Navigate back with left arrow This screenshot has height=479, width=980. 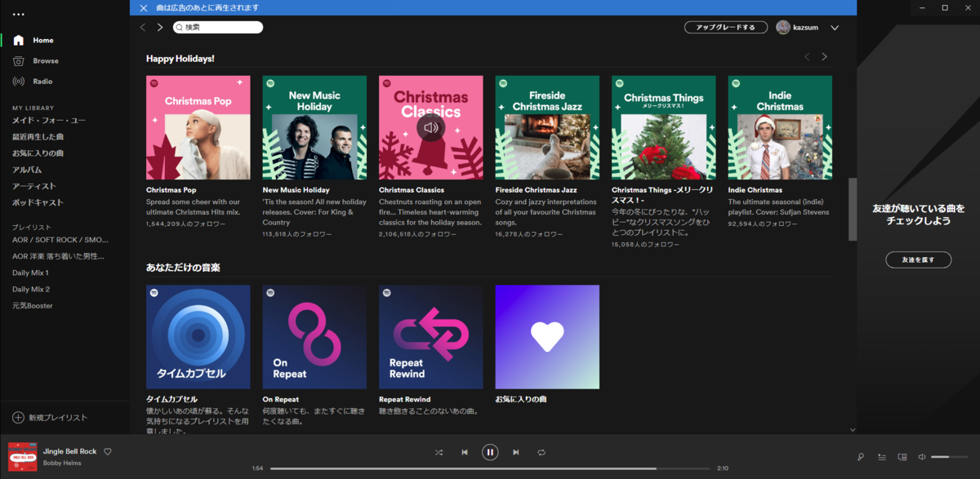[x=143, y=27]
